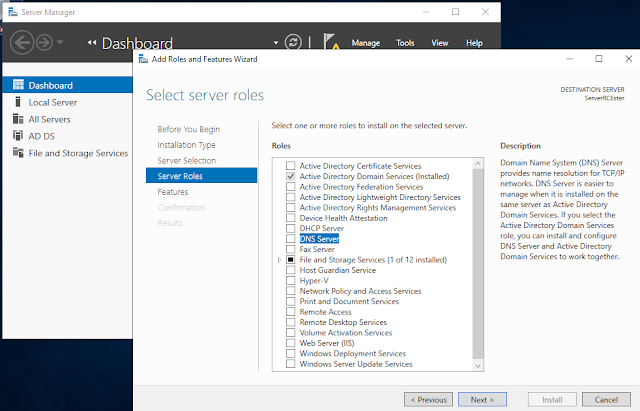Check Device Health Attestation
This screenshot has width=640, height=411.
coord(291,218)
